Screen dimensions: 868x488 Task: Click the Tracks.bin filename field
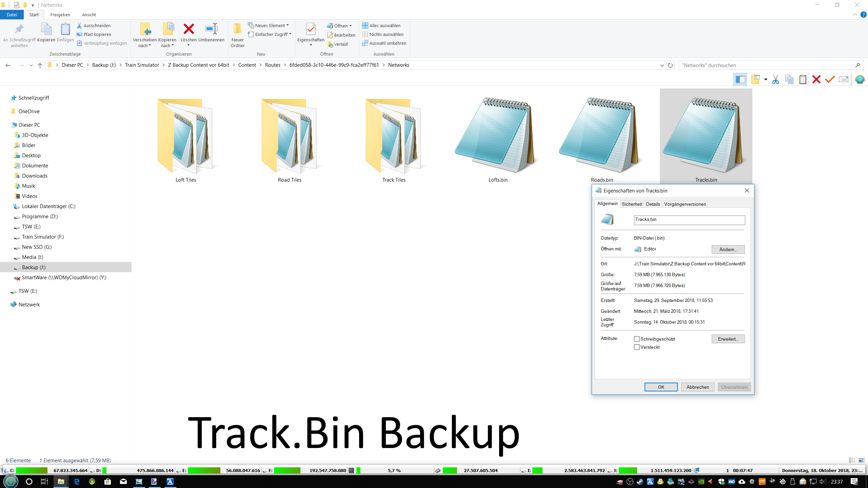click(689, 220)
